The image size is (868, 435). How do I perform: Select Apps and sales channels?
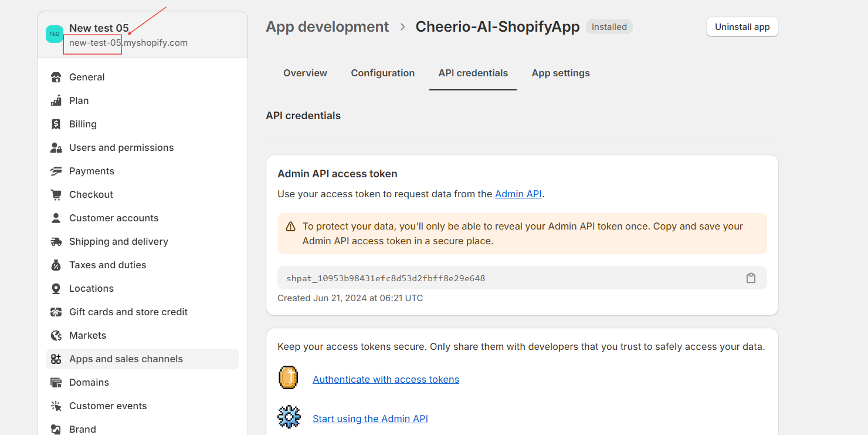coord(143,359)
